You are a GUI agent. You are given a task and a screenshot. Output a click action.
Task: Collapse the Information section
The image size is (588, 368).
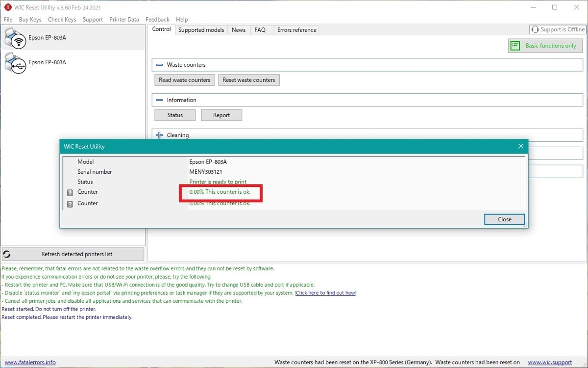click(x=159, y=100)
